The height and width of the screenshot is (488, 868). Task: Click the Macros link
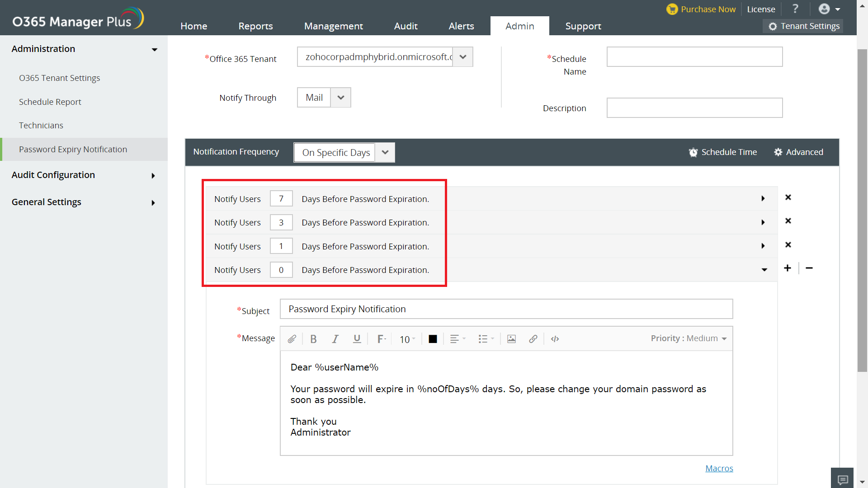click(x=719, y=468)
